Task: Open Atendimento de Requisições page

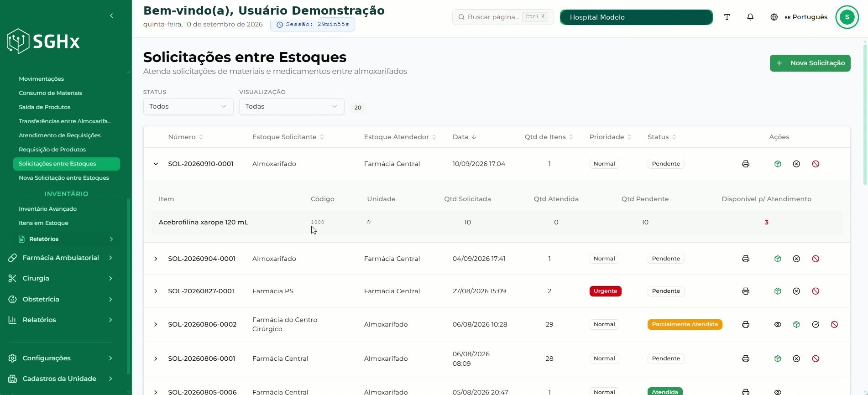Action: pos(59,135)
